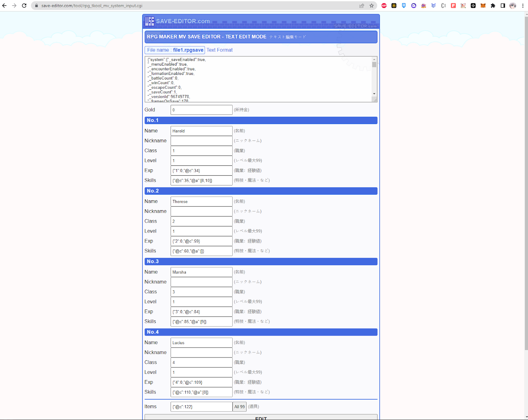This screenshot has height=420, width=528.
Task: Click the RPG MAKER MV SAVE EDITOR heading
Action: tap(261, 37)
